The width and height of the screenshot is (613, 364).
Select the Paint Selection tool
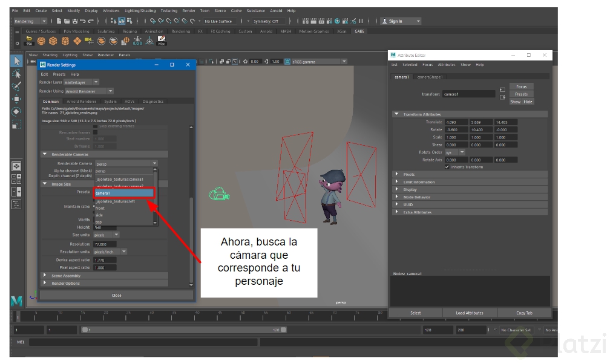17,86
